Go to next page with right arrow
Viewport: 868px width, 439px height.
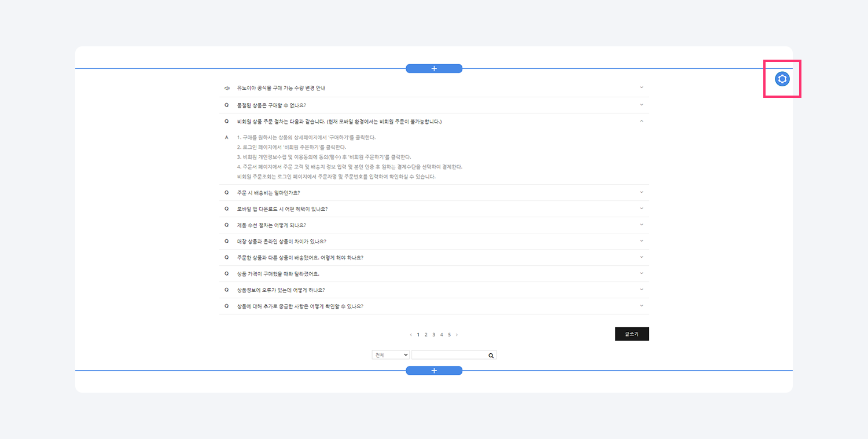457,335
